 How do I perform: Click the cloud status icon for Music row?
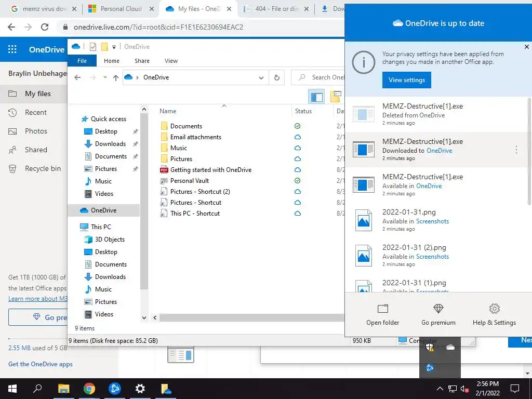tap(298, 148)
